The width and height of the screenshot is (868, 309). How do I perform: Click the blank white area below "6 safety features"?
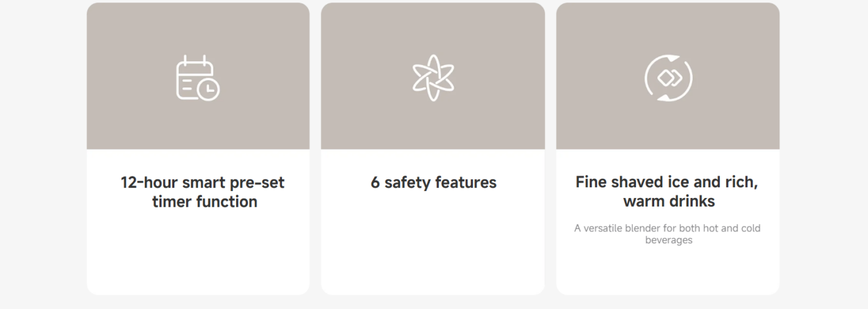click(x=433, y=248)
